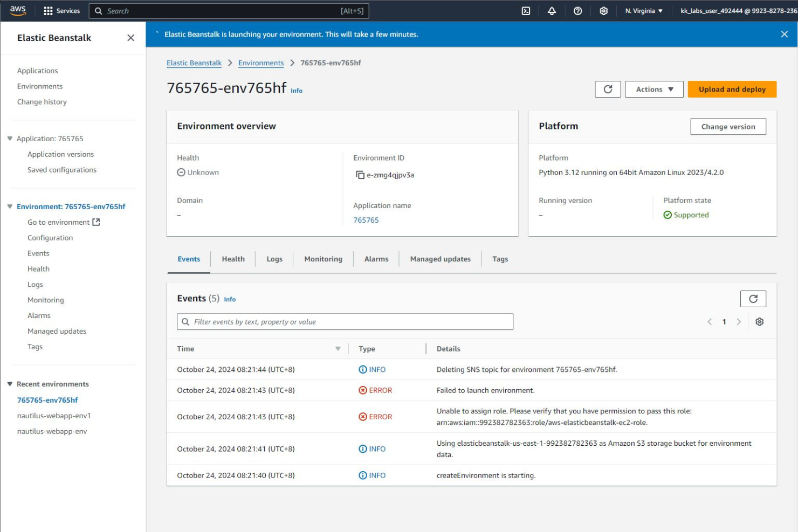Switch to the Monitoring tab

tap(323, 259)
